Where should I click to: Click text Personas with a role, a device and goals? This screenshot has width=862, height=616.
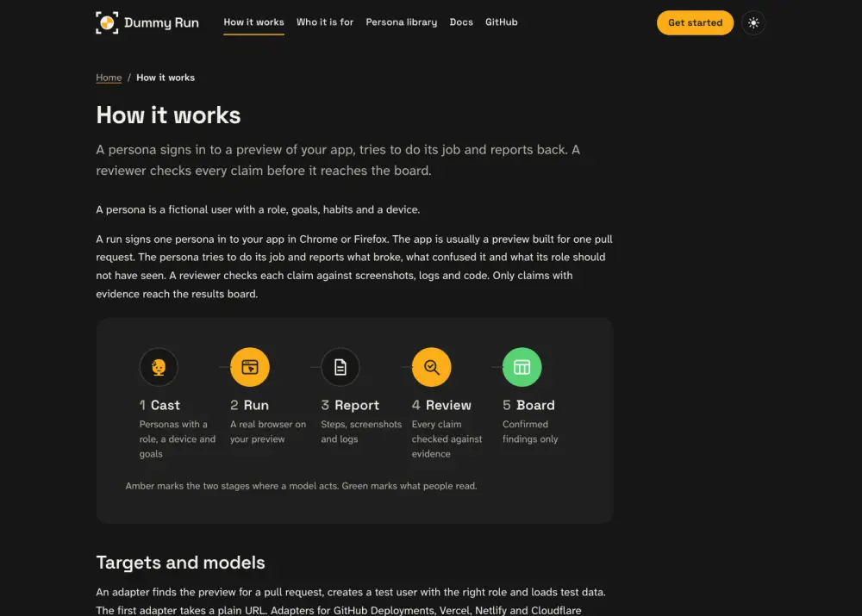[x=178, y=439]
